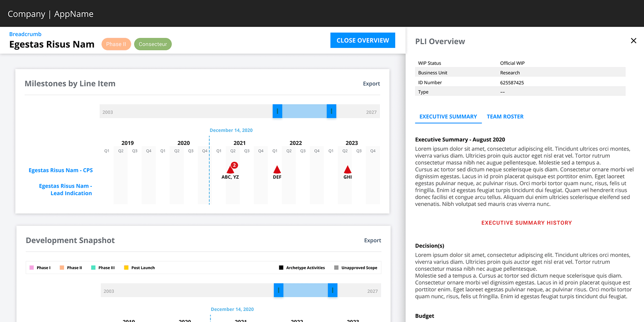Grab right handle of Development Snapshot range slider
Image resolution: width=644 pixels, height=322 pixels.
(332, 290)
